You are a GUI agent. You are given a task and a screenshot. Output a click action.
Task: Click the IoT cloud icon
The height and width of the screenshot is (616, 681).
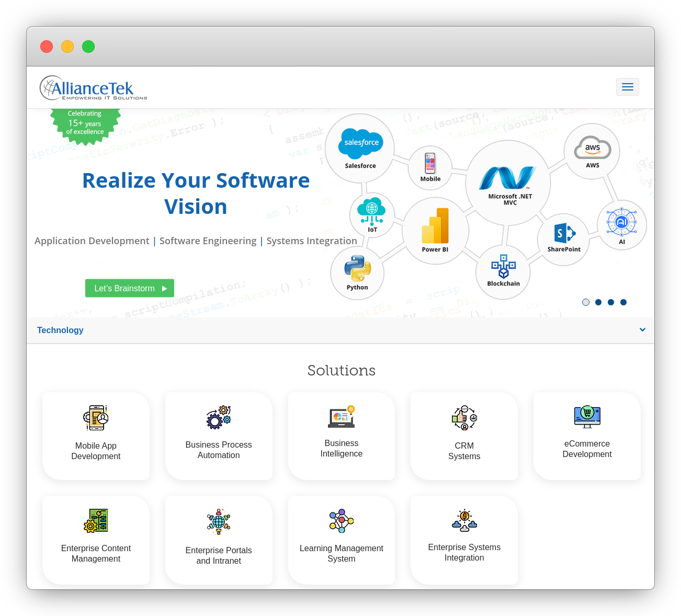tap(371, 211)
